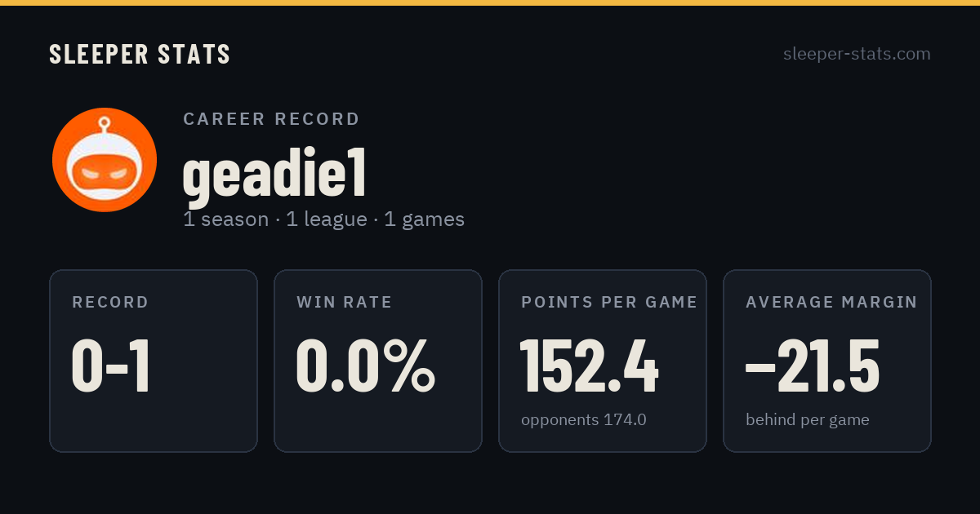Open the RECORD stat card
The width and height of the screenshot is (980, 514).
click(x=154, y=361)
